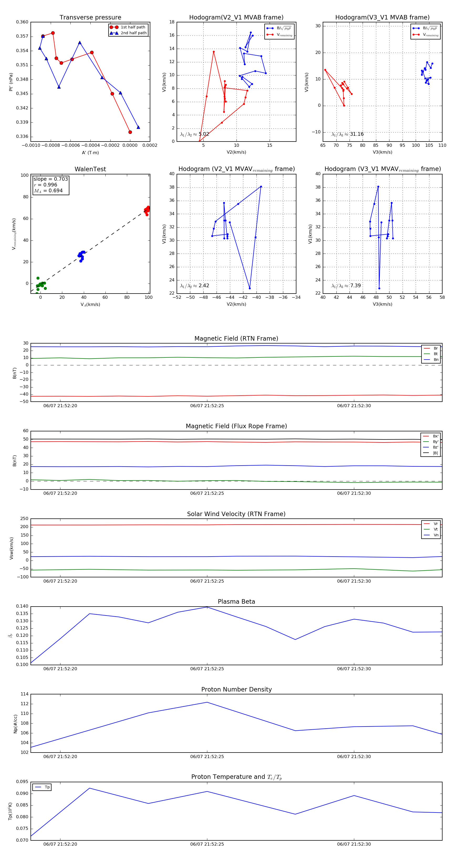Viewport: 473px width, 868px height.
Task: Click the 'Vremaining(km/s)' y-axis label of WalenTest
Action: (14, 234)
